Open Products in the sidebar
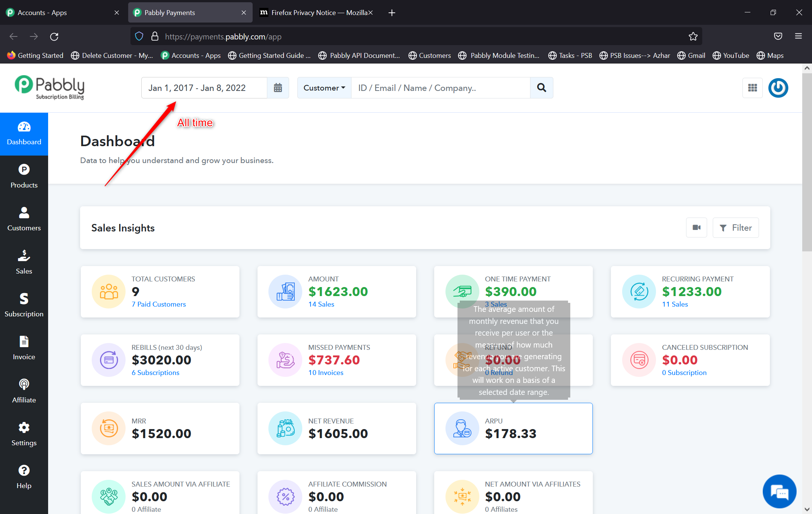 [x=24, y=177]
